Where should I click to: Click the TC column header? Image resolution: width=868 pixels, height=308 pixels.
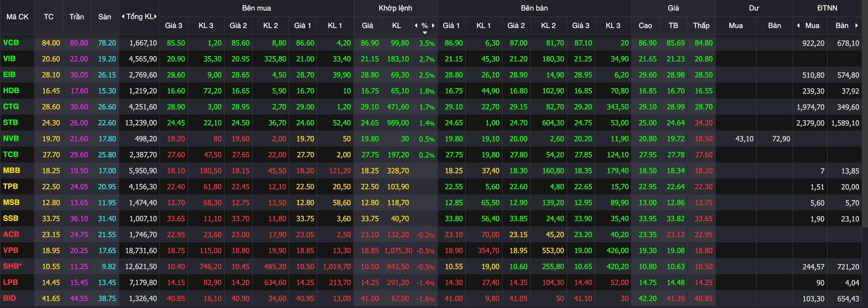click(x=49, y=17)
